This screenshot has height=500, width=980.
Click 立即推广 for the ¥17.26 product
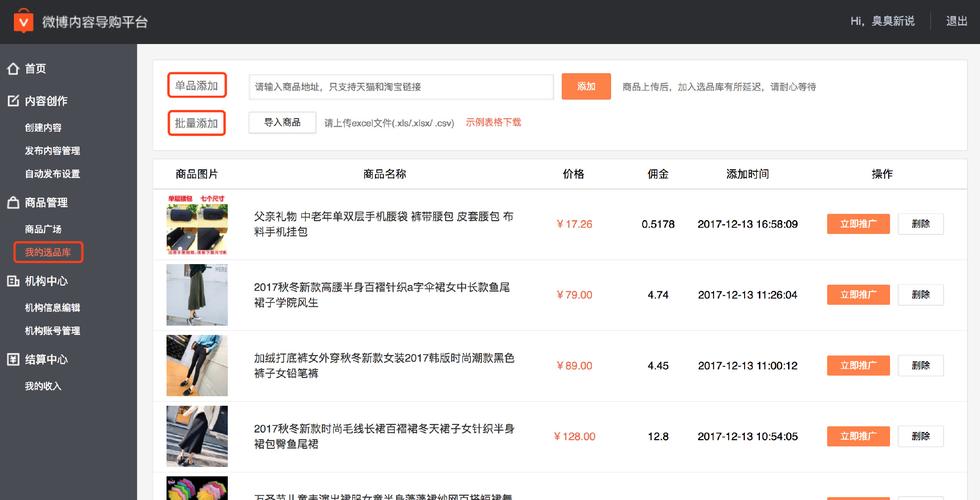858,224
